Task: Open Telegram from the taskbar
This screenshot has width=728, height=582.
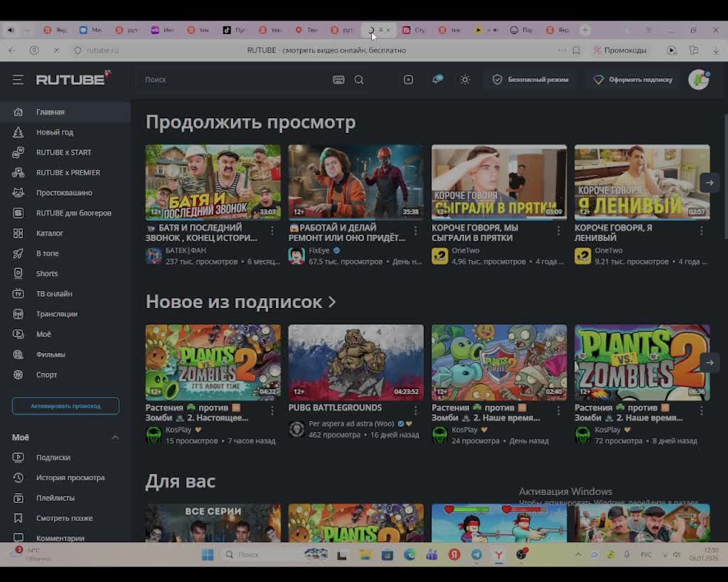Action: 477,554
